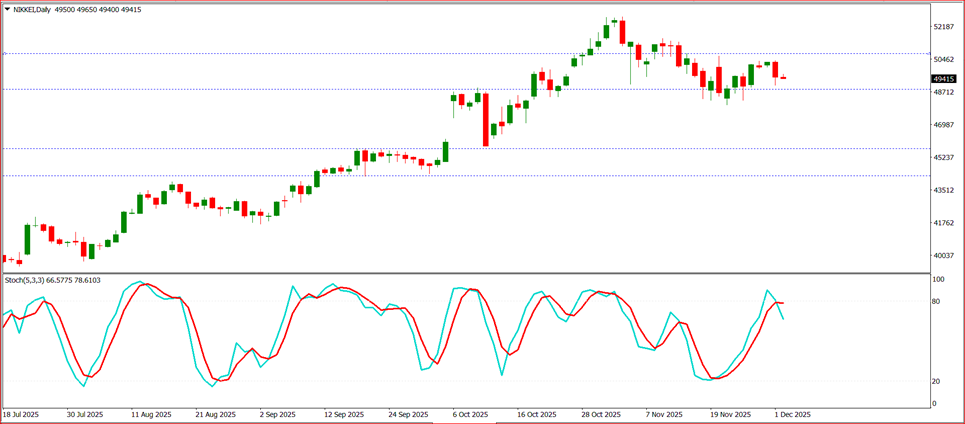Click the 80 level on stochastic scale
Viewport: 965px width, 424px height.
coord(937,301)
